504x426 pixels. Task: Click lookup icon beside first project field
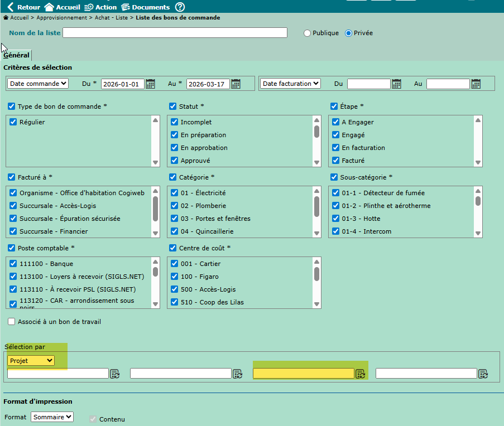click(x=114, y=374)
